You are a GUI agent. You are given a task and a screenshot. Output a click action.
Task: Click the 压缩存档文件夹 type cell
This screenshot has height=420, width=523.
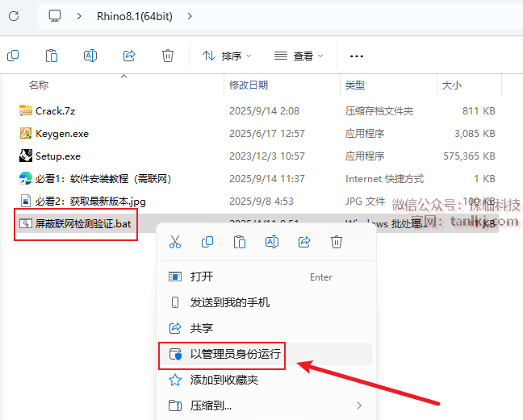point(379,111)
